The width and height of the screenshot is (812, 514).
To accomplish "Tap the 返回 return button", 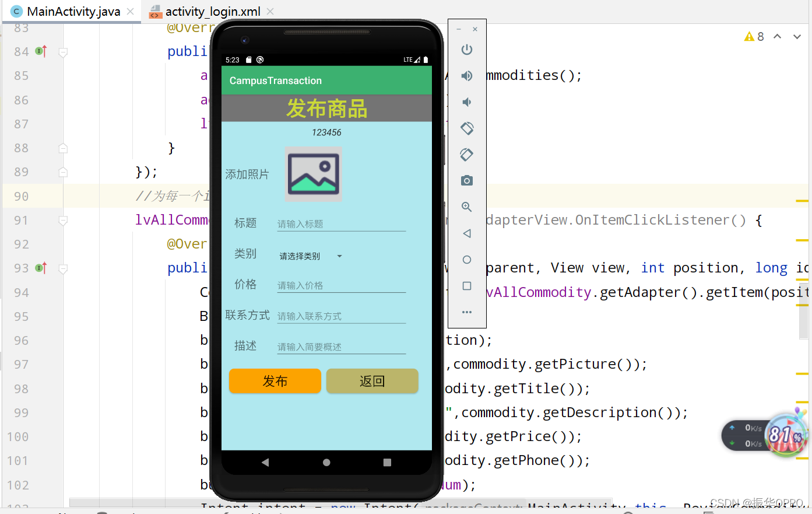I will click(x=372, y=381).
